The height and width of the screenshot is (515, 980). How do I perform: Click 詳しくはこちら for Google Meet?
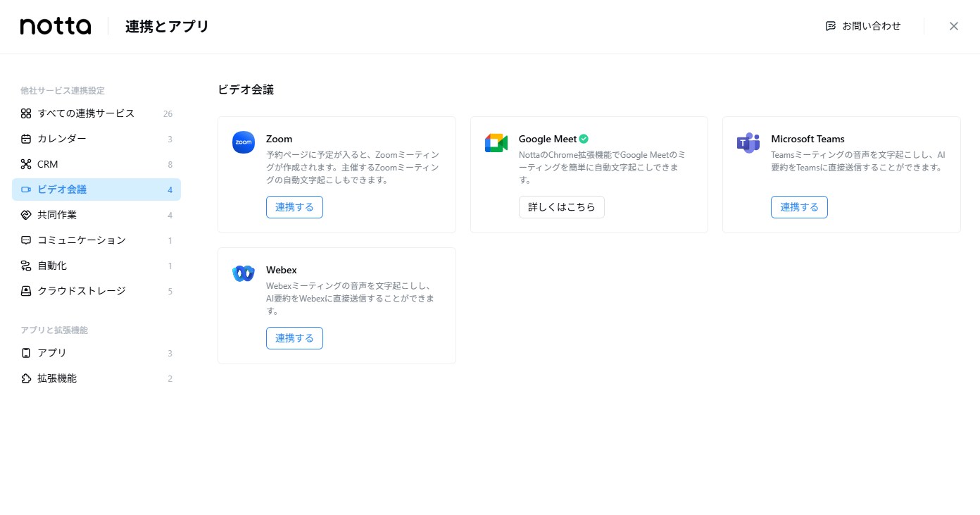pyautogui.click(x=562, y=207)
